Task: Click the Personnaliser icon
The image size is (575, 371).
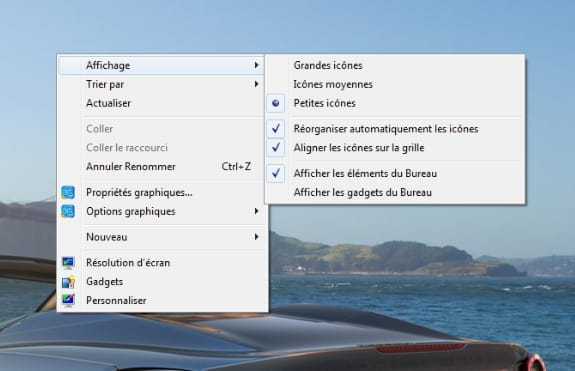Action: [68, 300]
